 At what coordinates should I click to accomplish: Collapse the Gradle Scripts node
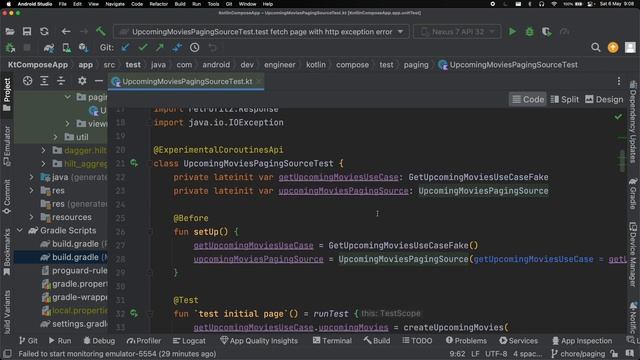(x=20, y=231)
